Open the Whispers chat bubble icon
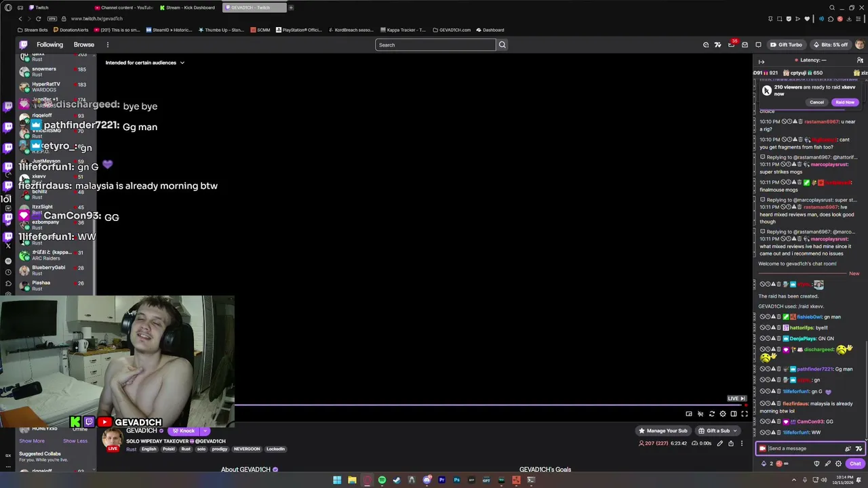This screenshot has height=488, width=868. (x=758, y=45)
